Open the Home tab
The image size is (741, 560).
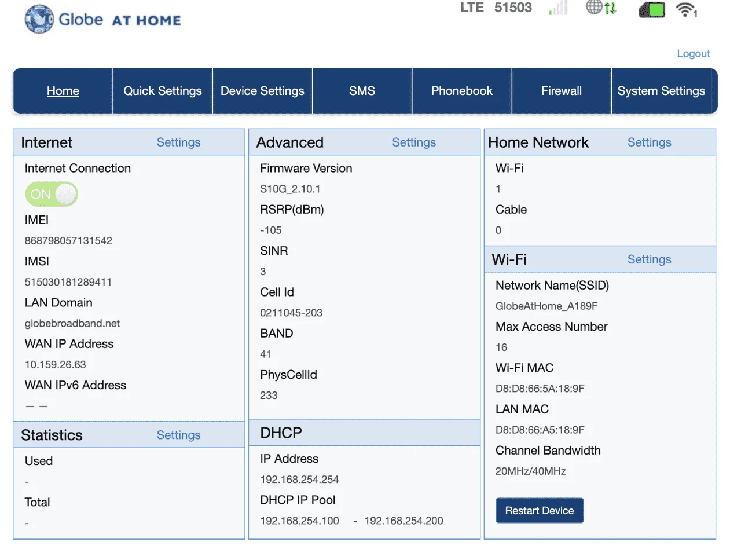63,91
